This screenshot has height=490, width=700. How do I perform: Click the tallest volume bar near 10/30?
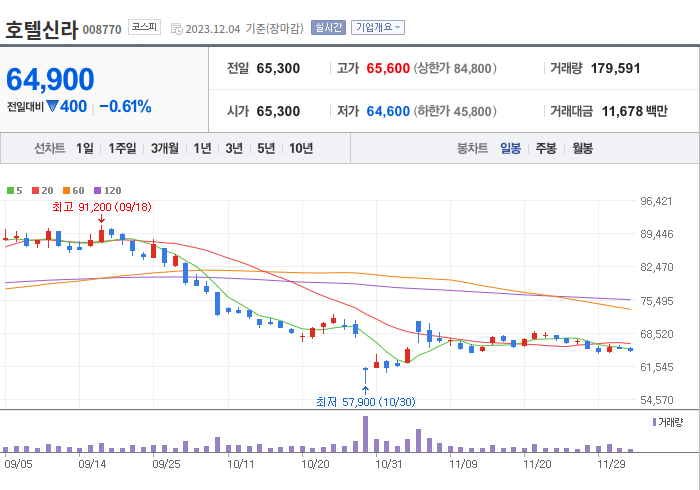[366, 434]
